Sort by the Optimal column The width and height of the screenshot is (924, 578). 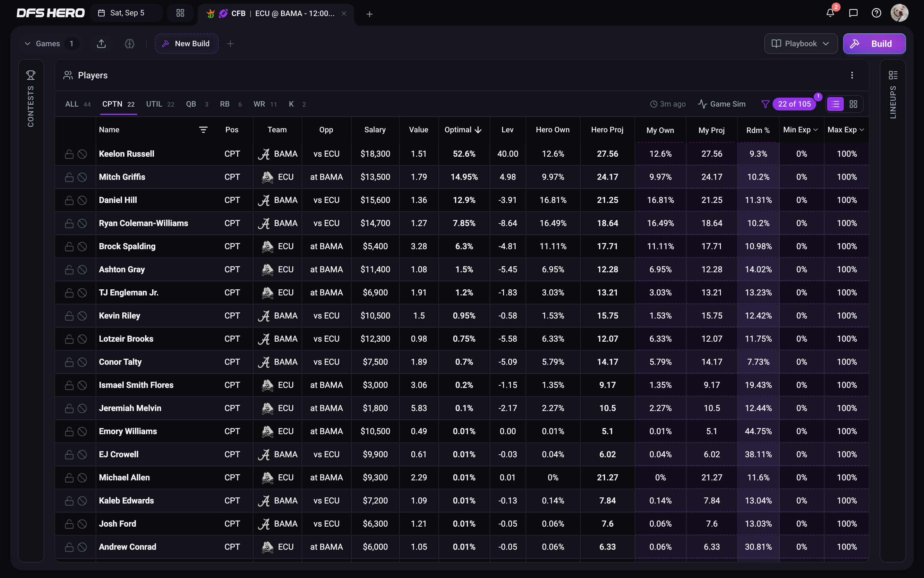[463, 130]
